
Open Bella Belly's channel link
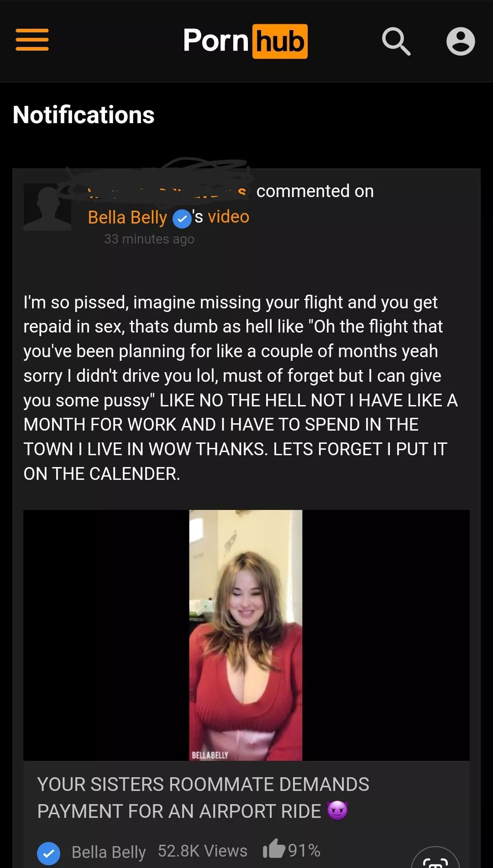[x=127, y=217]
